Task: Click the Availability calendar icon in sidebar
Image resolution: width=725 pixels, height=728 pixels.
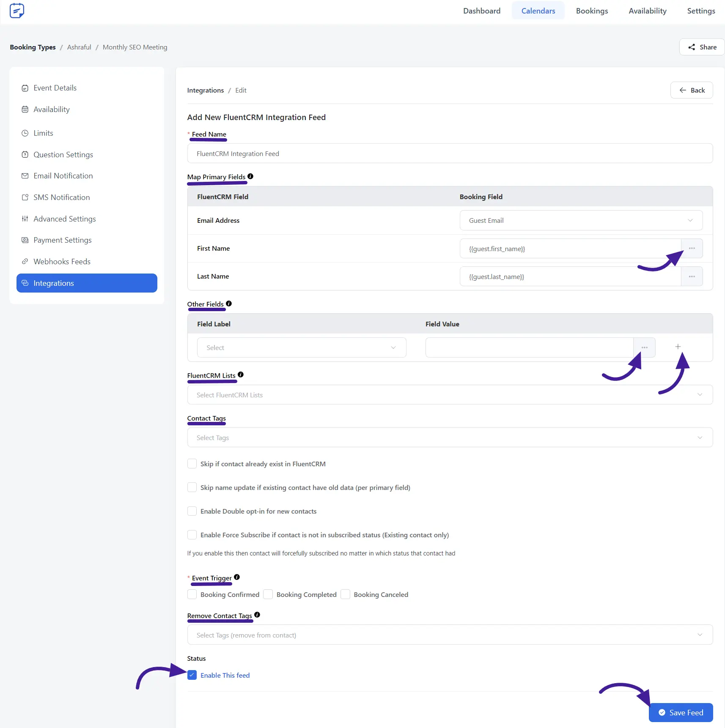Action: 25,109
